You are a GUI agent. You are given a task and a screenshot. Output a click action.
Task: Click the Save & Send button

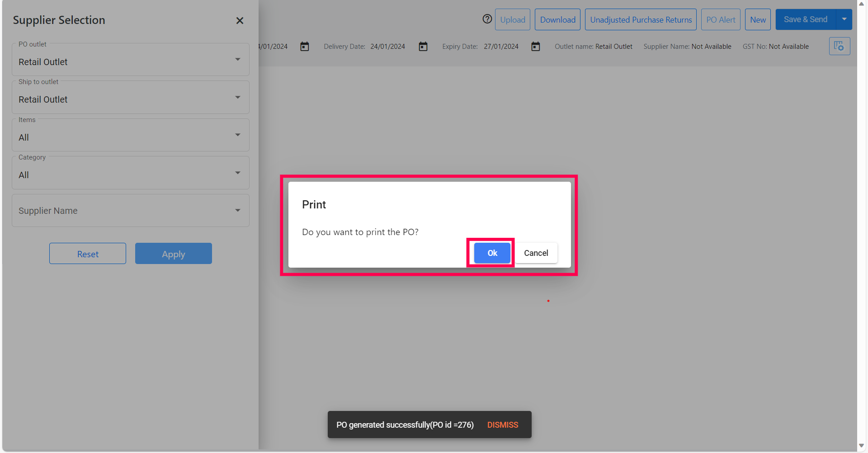[x=806, y=19]
